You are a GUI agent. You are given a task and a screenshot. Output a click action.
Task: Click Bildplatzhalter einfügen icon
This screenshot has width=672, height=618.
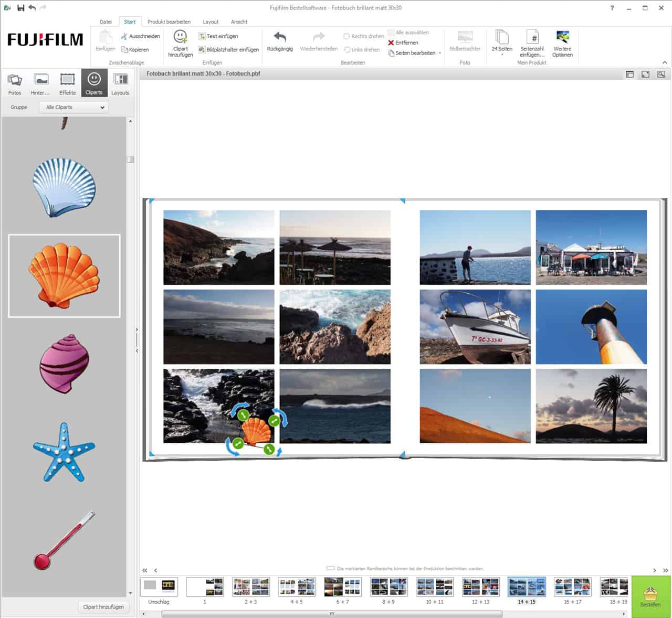point(202,50)
